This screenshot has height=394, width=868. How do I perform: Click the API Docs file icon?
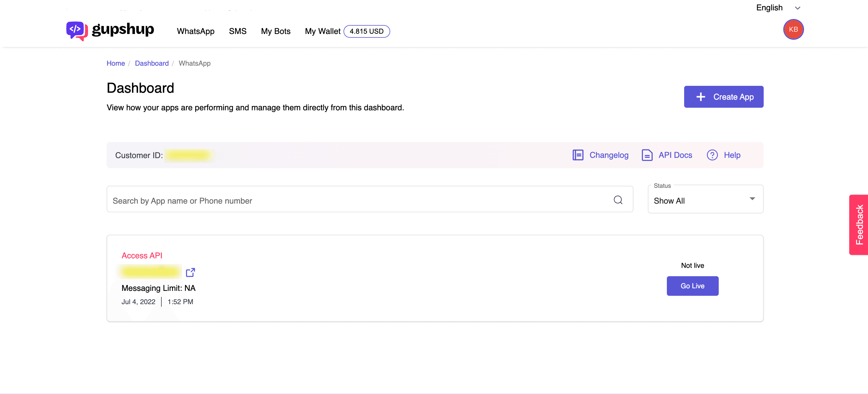[647, 155]
